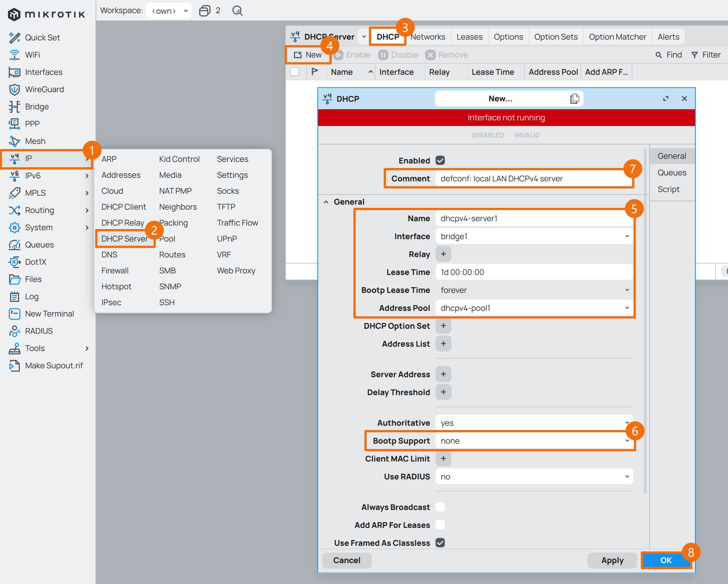Click New to add DHCP server
Viewport: 728px width, 584px height.
308,55
